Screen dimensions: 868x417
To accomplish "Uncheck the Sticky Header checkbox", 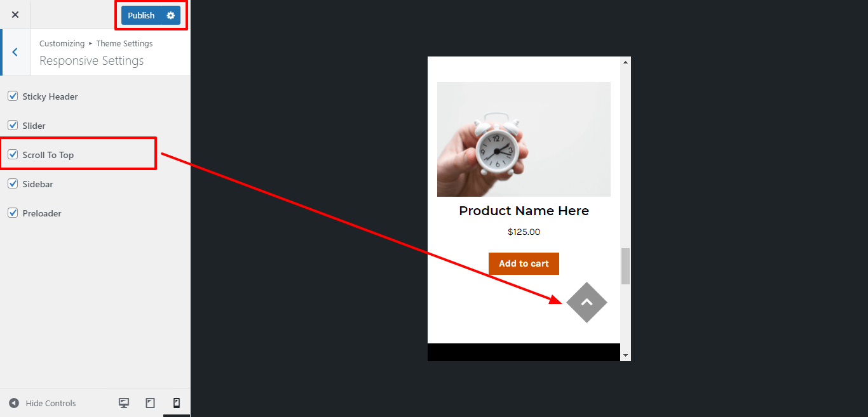I will pos(13,96).
